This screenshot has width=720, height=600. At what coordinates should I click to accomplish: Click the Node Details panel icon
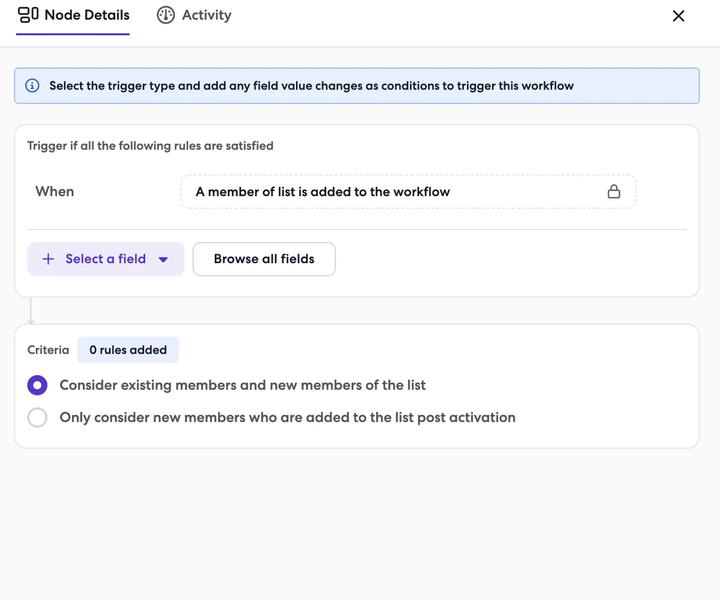(28, 15)
